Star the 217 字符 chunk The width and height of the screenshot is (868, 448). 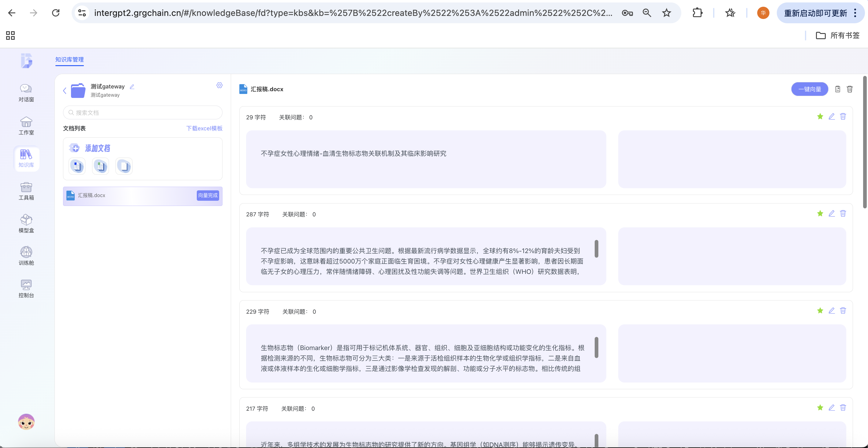tap(820, 408)
